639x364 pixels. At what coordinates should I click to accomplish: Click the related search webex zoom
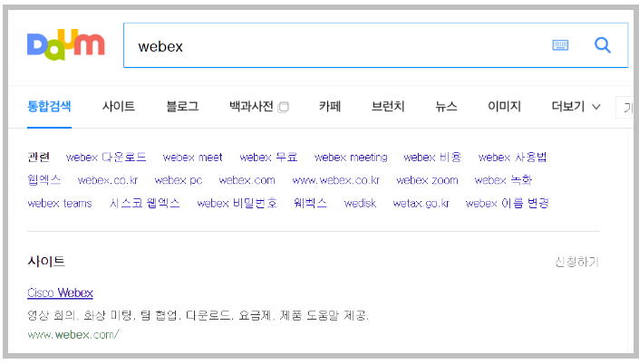point(427,180)
